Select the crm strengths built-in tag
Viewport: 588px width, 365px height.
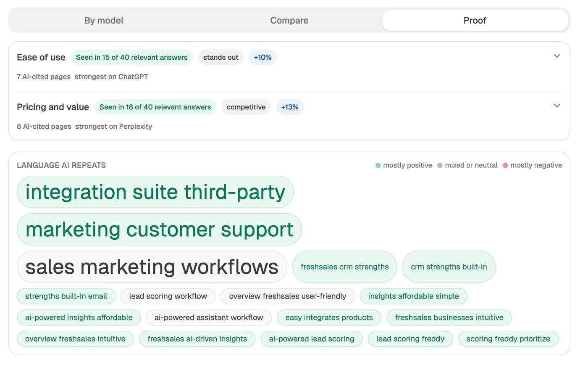[449, 266]
